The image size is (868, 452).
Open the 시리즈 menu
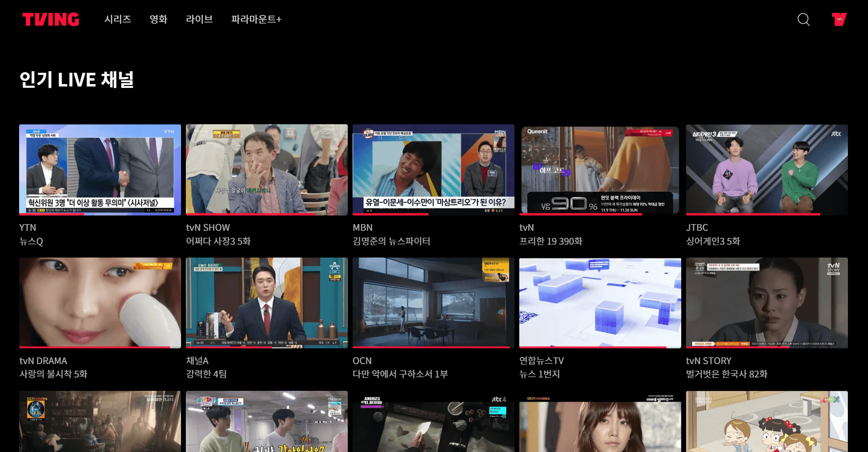(x=118, y=19)
